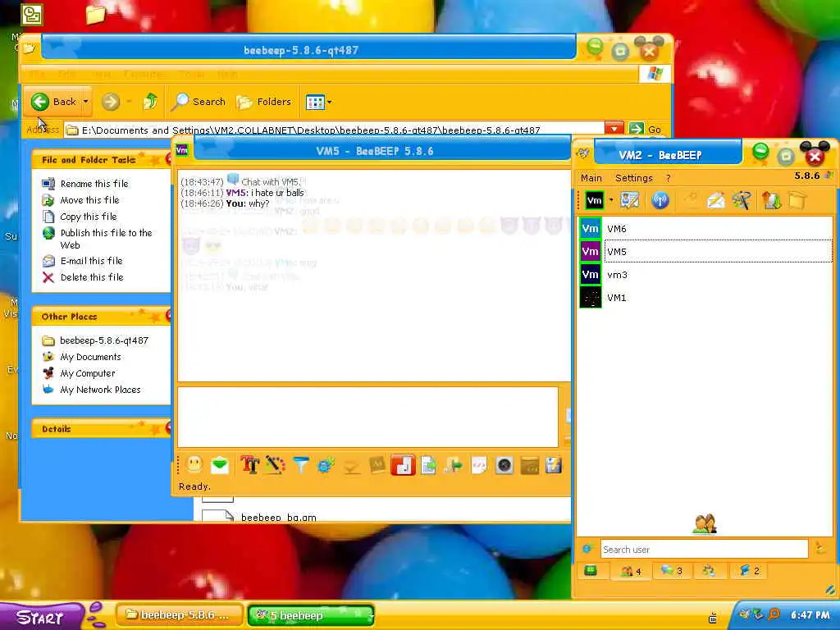Click the Go button beside address bar
This screenshot has width=840, height=630.
pos(646,129)
